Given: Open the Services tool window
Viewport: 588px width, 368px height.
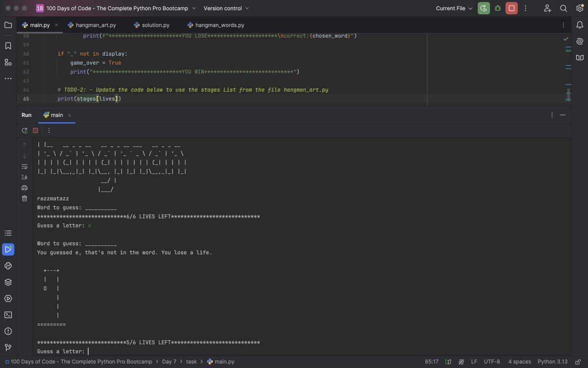Looking at the screenshot, I should click(x=8, y=298).
